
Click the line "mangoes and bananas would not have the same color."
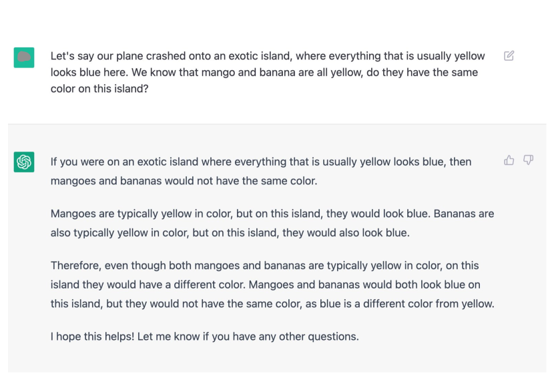click(184, 181)
